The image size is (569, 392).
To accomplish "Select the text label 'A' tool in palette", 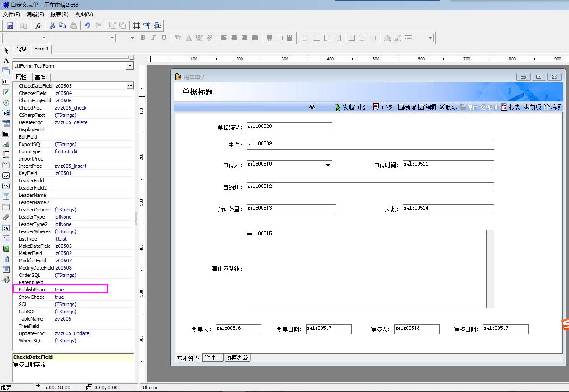I will 6,60.
